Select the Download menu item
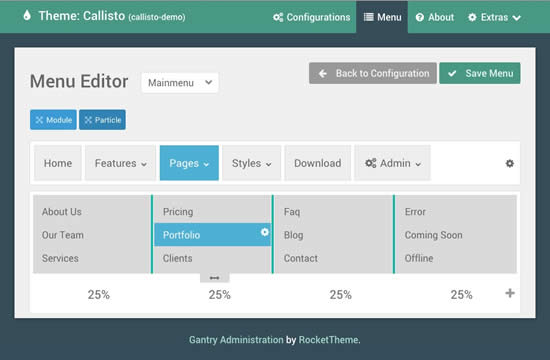This screenshot has height=360, width=550. (317, 163)
